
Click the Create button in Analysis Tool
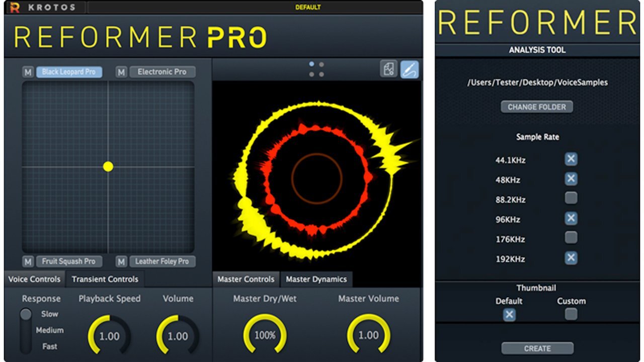coord(537,348)
